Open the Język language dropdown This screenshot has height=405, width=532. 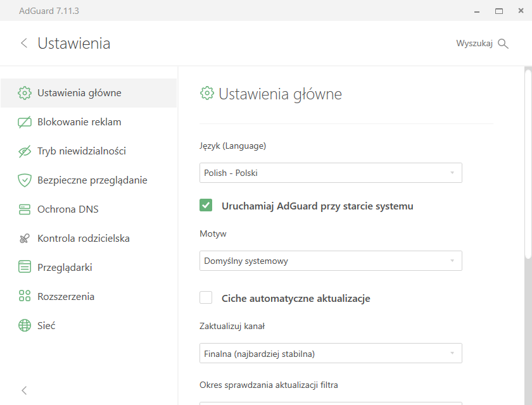pyautogui.click(x=331, y=173)
